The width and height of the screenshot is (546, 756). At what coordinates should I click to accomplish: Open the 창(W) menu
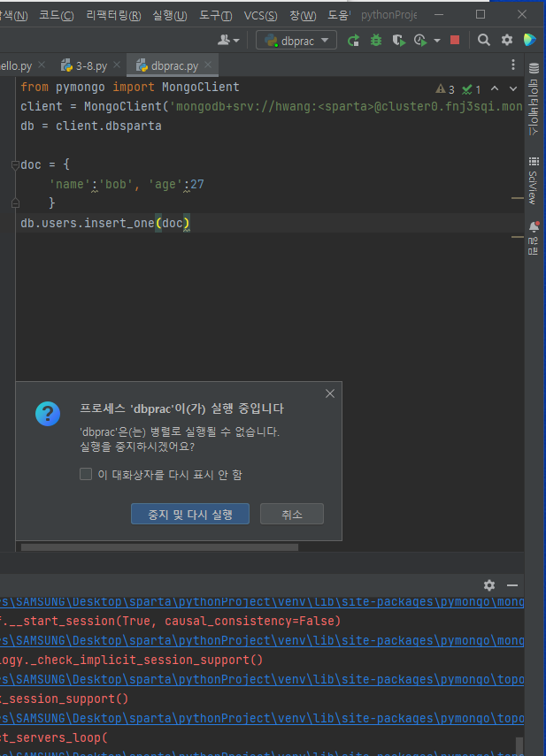303,15
